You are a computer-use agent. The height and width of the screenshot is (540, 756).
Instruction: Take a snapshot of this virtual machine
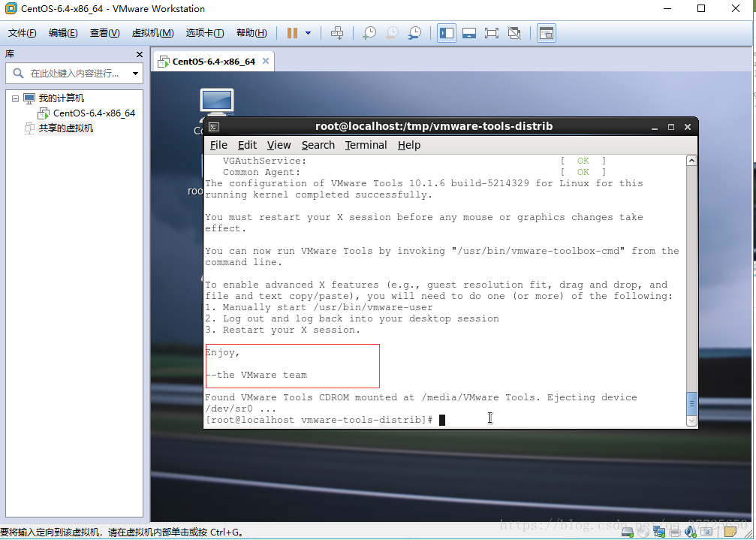point(369,33)
